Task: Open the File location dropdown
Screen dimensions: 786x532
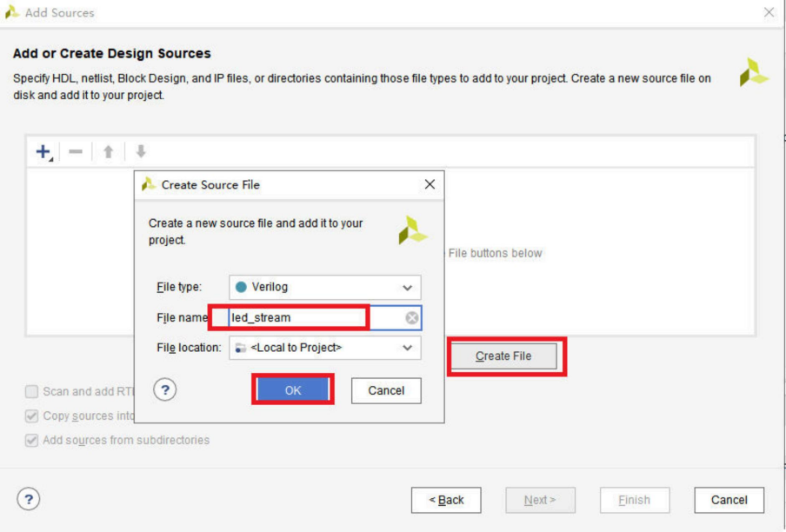Action: 325,348
